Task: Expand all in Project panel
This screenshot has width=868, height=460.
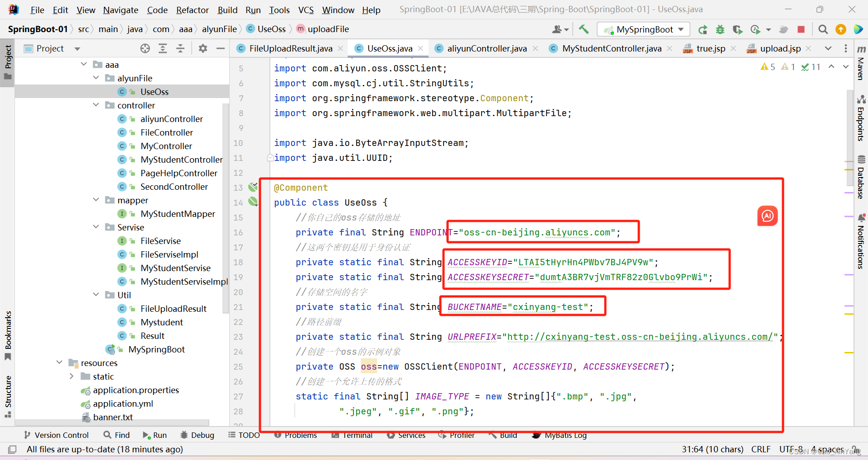Action: 163,48
